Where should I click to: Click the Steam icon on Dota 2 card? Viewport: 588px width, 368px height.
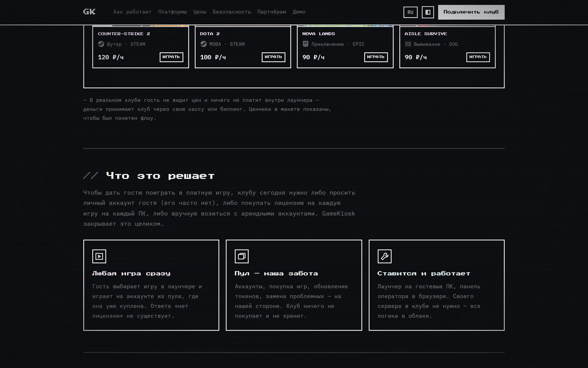tap(203, 44)
